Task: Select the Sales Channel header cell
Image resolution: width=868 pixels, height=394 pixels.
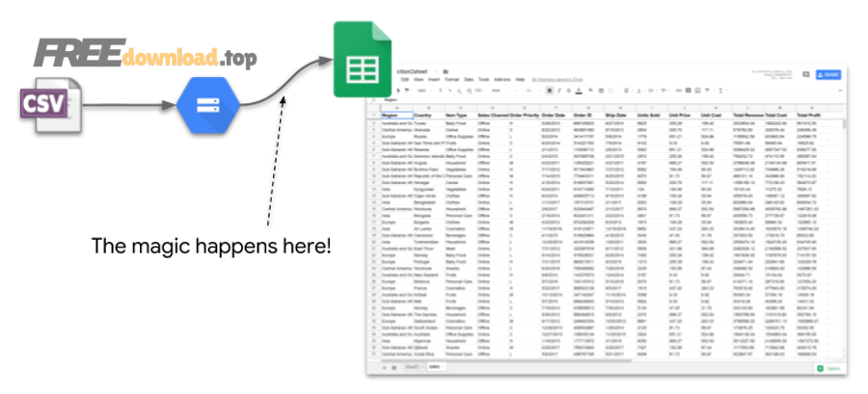Action: [x=493, y=115]
